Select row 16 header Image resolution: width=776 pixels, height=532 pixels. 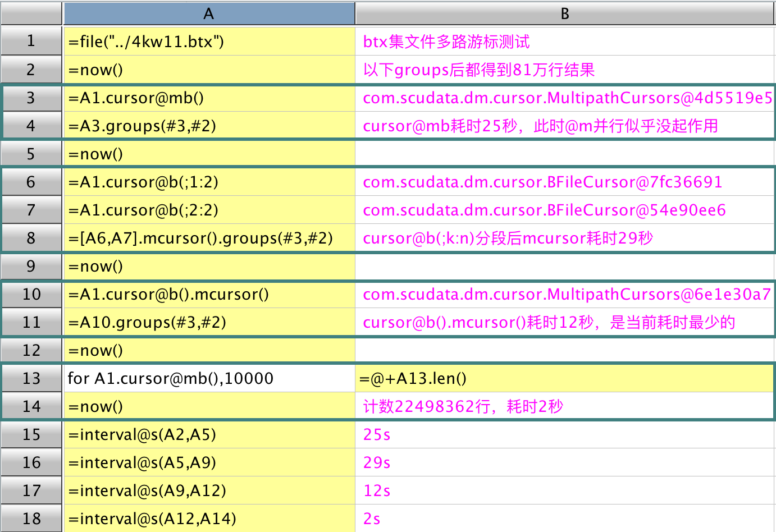point(31,462)
